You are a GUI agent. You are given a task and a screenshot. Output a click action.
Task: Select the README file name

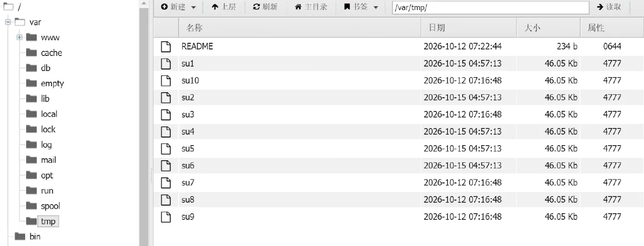tap(197, 46)
